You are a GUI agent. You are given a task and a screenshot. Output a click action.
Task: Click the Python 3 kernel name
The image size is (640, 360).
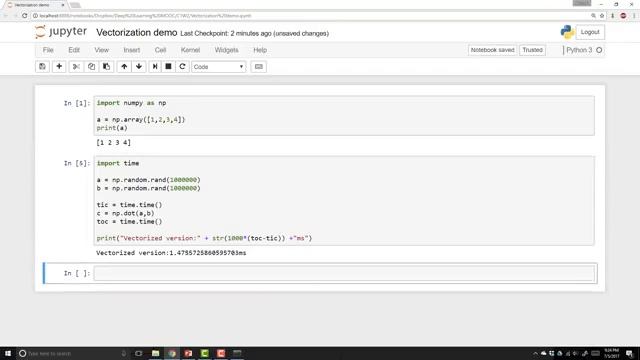[x=579, y=50]
